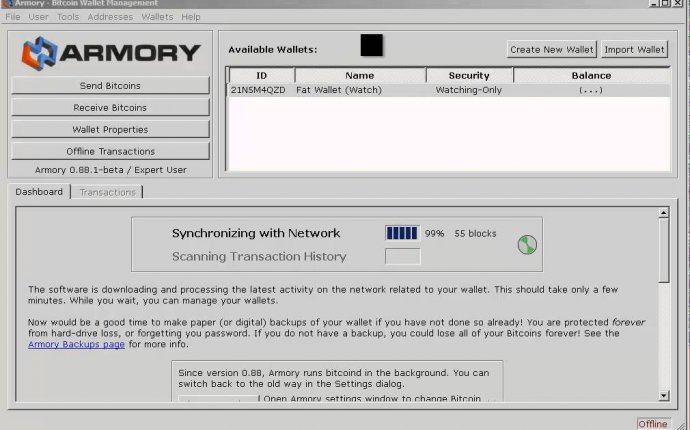Click the Synchronizing with Network label
Viewport: 690px width, 430px height.
click(256, 233)
